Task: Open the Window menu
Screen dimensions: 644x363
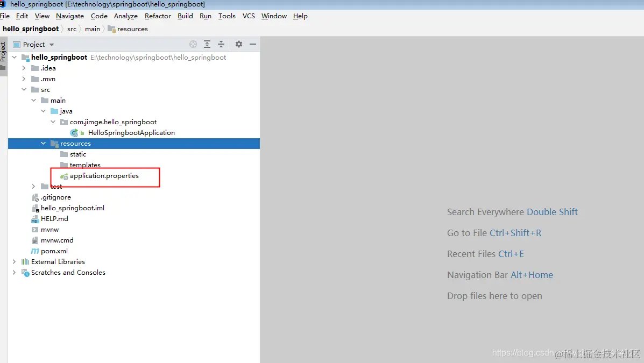Action: click(x=274, y=16)
